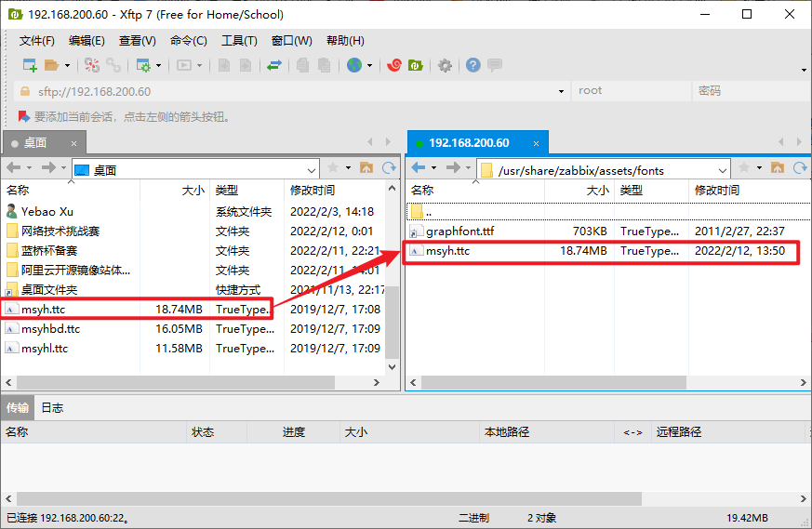Click the red flag add-session icon
The width and height of the screenshot is (812, 529).
click(x=24, y=116)
